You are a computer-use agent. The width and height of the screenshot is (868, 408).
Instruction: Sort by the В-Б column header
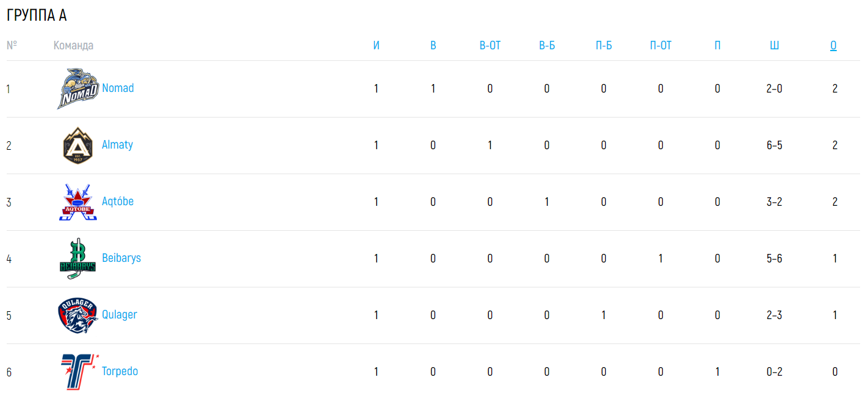[x=547, y=46]
